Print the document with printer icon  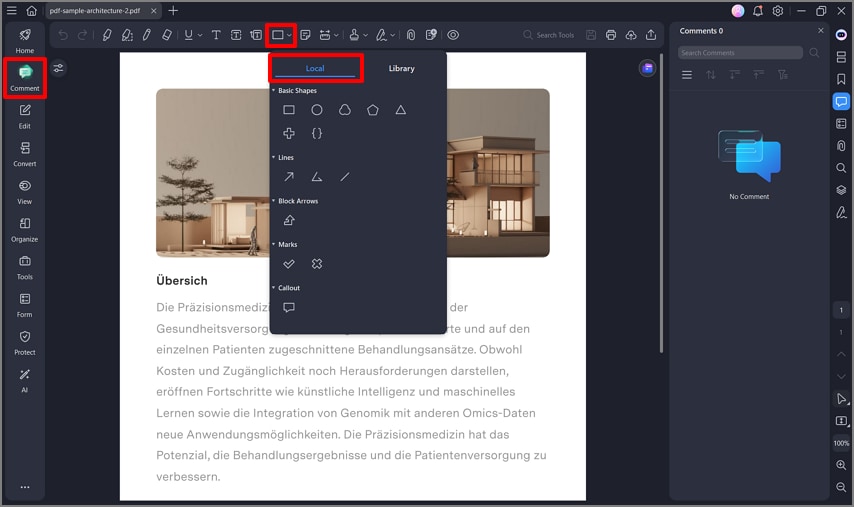tap(611, 35)
